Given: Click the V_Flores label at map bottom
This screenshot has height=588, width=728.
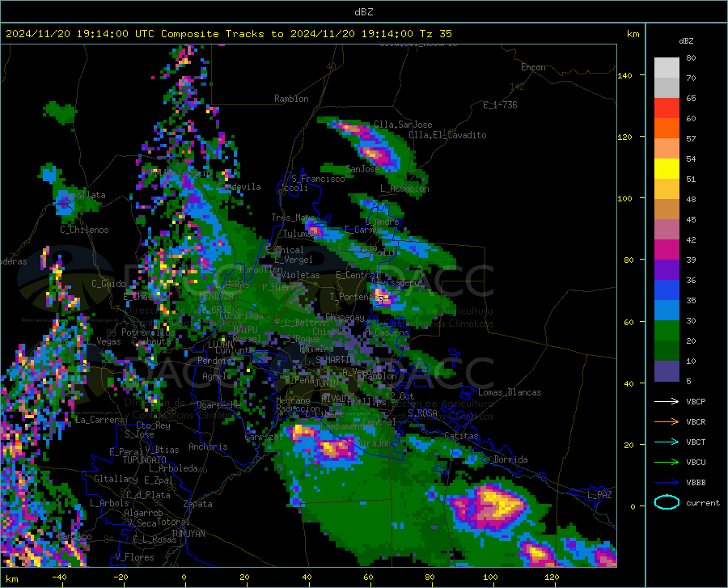Looking at the screenshot, I should click(x=134, y=557).
